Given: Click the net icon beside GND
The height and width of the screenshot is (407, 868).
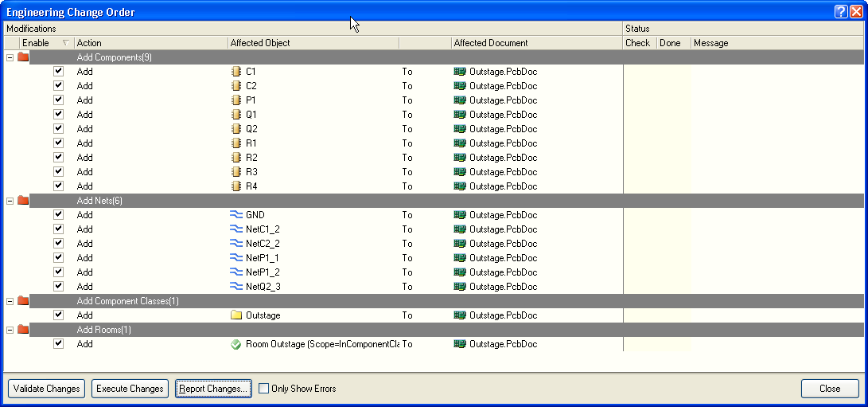Looking at the screenshot, I should (x=235, y=215).
